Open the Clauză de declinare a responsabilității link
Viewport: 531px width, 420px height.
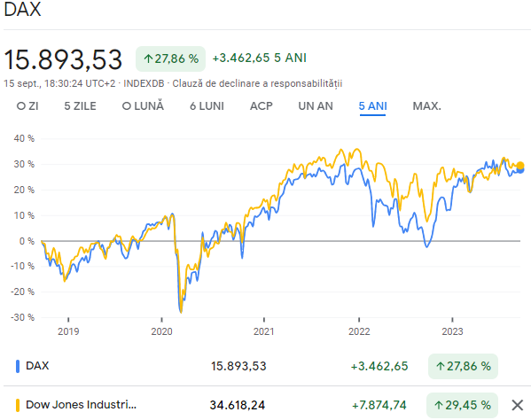(x=257, y=83)
